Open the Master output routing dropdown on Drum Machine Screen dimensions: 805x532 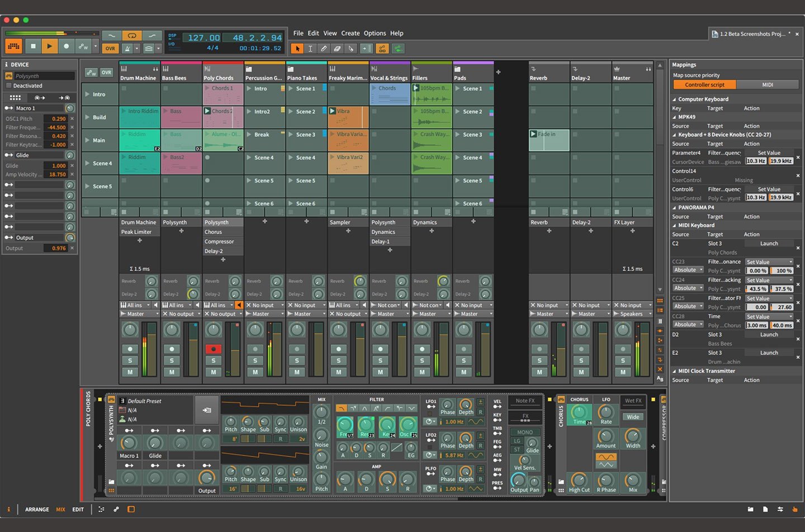click(138, 313)
